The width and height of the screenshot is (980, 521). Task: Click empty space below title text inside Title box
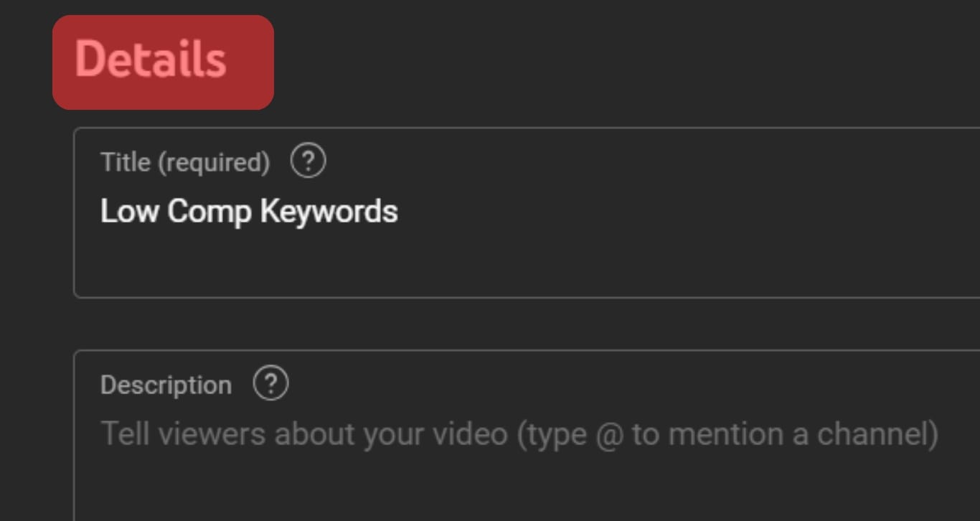(x=527, y=266)
